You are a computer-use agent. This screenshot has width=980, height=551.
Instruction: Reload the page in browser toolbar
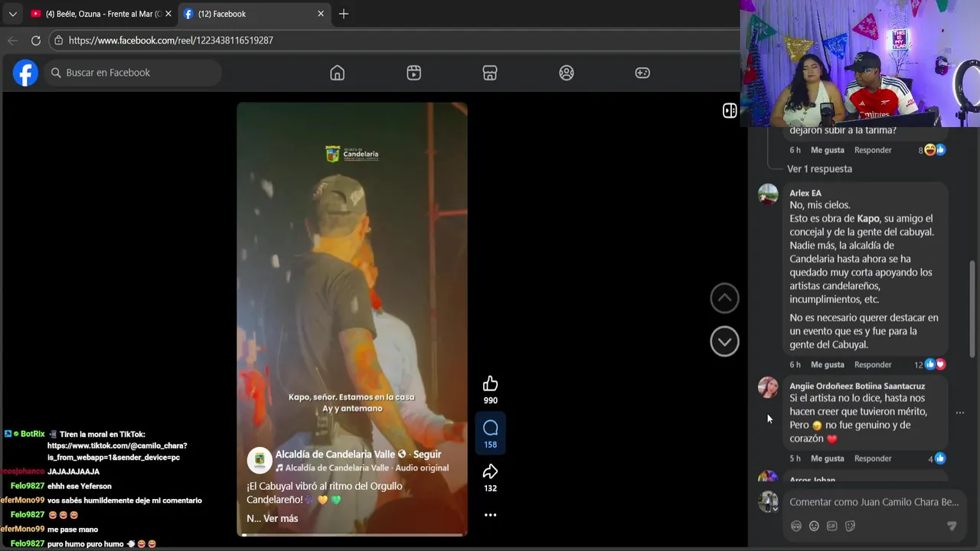(36, 41)
